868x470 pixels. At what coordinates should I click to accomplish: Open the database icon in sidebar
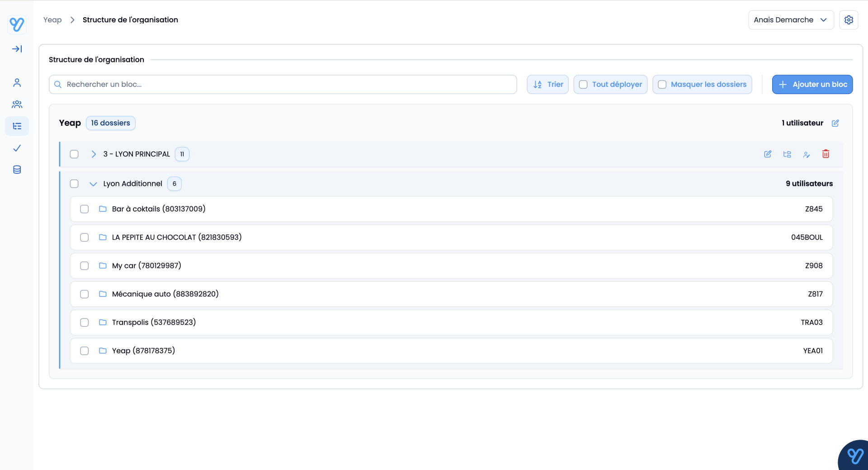click(x=17, y=170)
